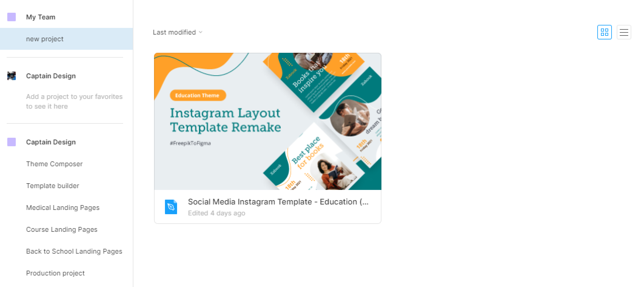Image resolution: width=644 pixels, height=287 pixels.
Task: Select the new project item
Action: click(66, 39)
